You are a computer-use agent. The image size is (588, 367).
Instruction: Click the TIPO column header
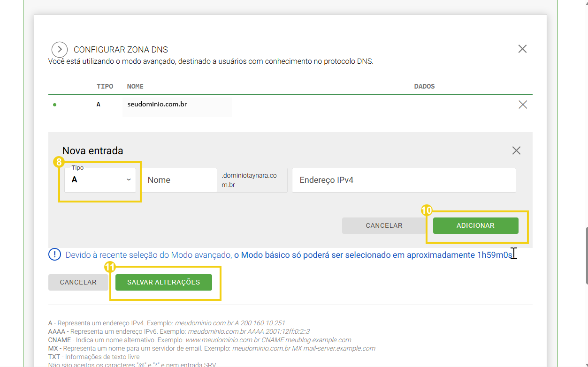coord(105,86)
